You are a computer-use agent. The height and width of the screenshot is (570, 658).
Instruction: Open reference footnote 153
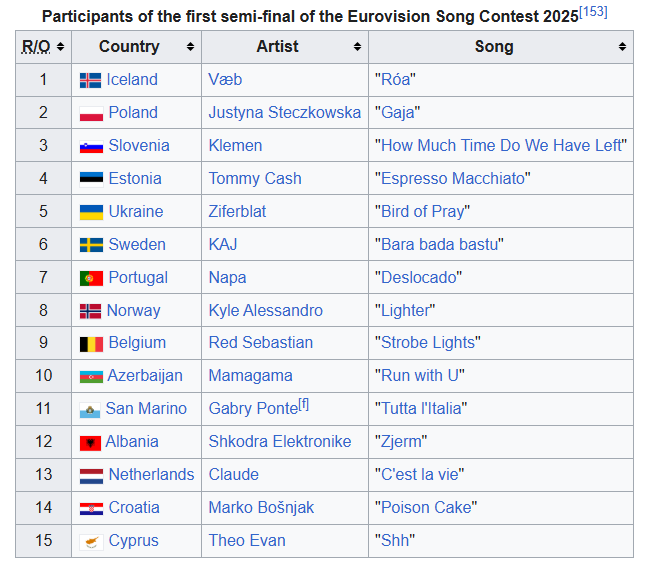[593, 12]
